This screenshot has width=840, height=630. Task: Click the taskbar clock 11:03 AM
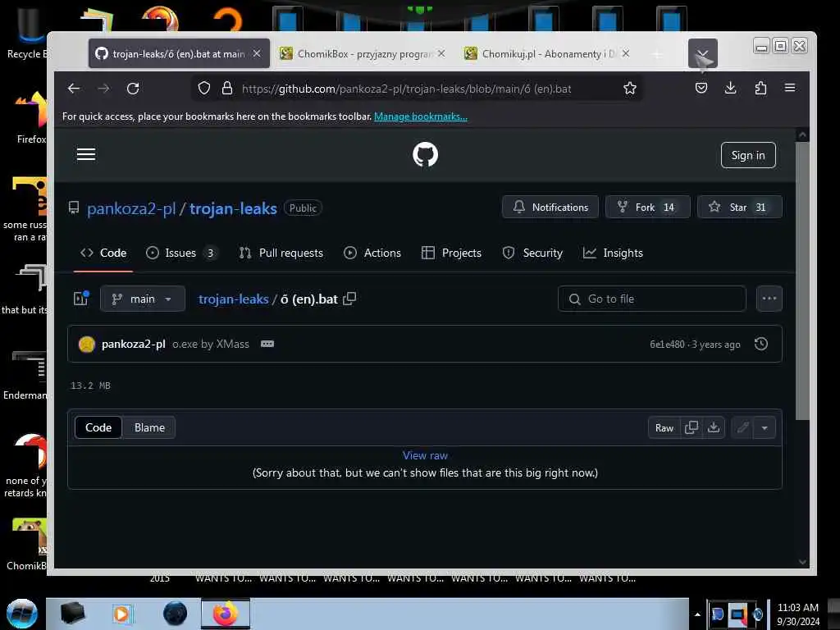coord(797,614)
